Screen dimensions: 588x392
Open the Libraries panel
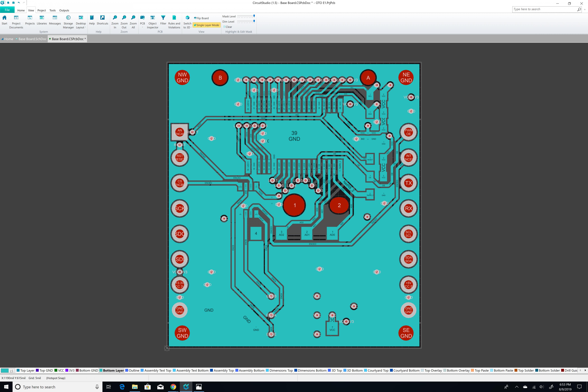pos(42,20)
